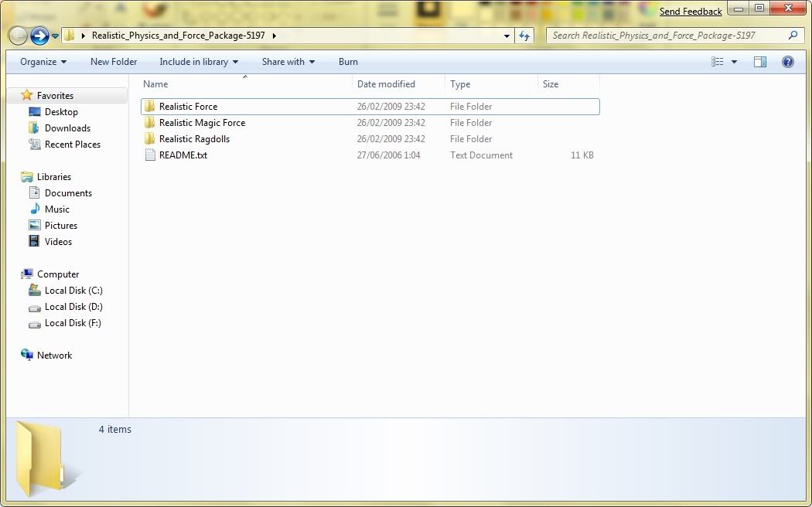Open the Include in library menu
The height and width of the screenshot is (507, 812).
(x=198, y=62)
